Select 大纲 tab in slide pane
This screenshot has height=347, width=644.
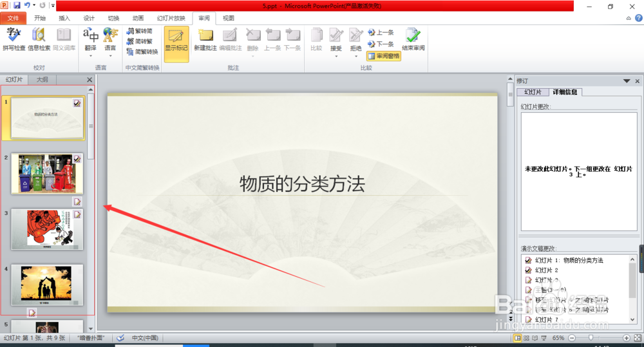[43, 80]
